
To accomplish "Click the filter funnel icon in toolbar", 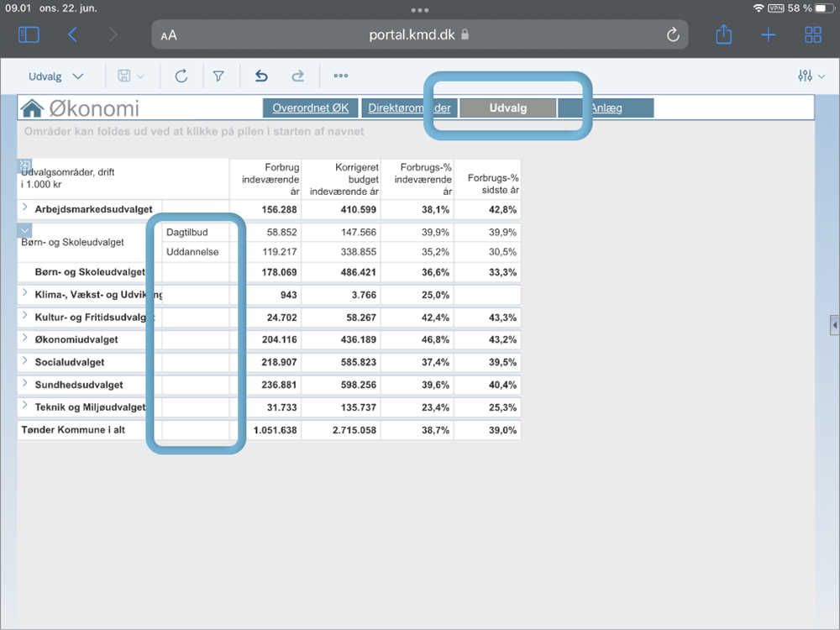I will coord(218,76).
